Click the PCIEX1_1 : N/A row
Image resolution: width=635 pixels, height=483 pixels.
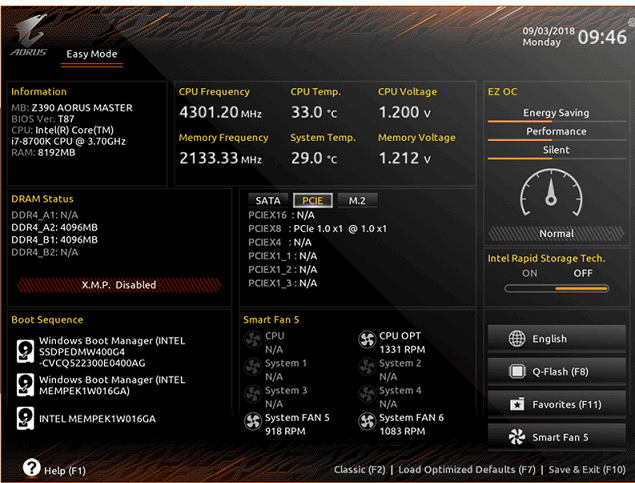click(x=283, y=256)
